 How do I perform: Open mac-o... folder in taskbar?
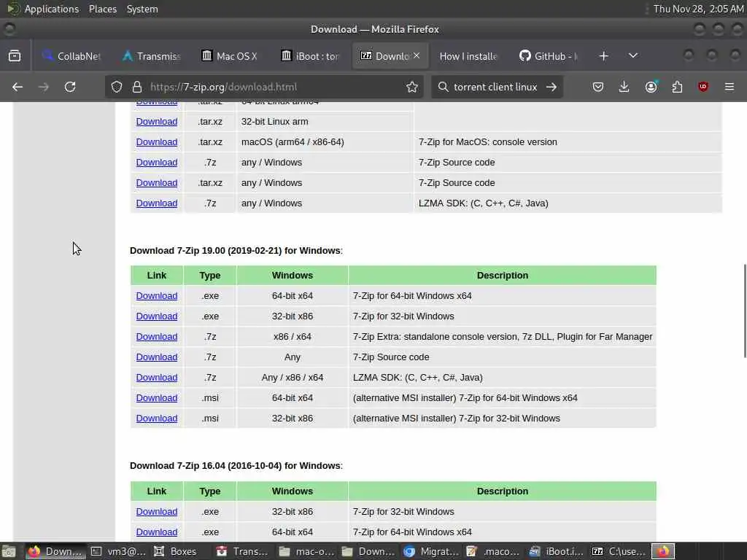pos(306,551)
